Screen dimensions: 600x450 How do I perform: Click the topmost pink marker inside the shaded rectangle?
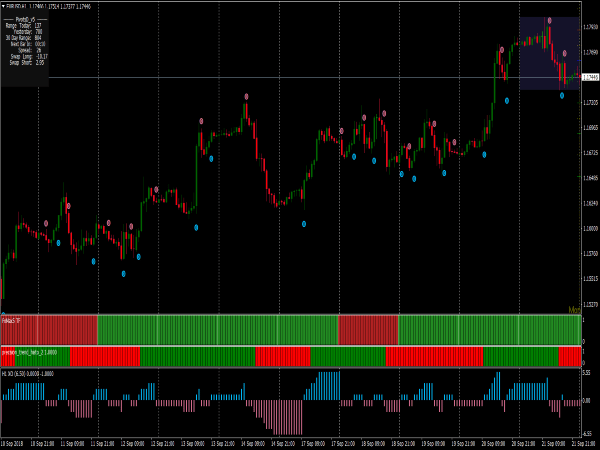[549, 21]
